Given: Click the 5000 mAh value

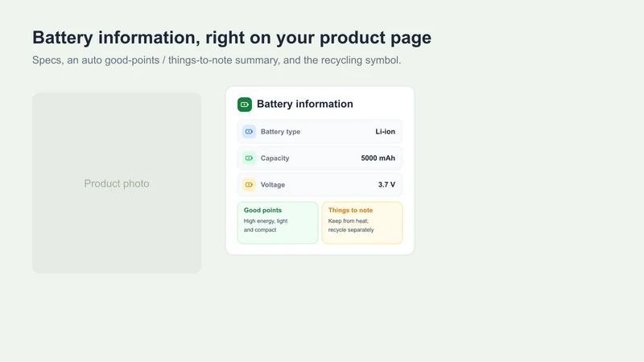Looking at the screenshot, I should click(x=378, y=158).
